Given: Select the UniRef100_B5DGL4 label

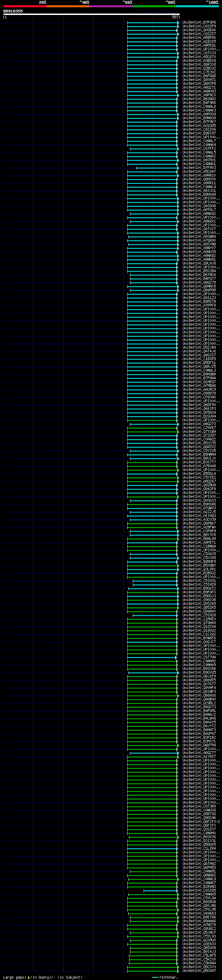Looking at the screenshot, I should (199, 473).
